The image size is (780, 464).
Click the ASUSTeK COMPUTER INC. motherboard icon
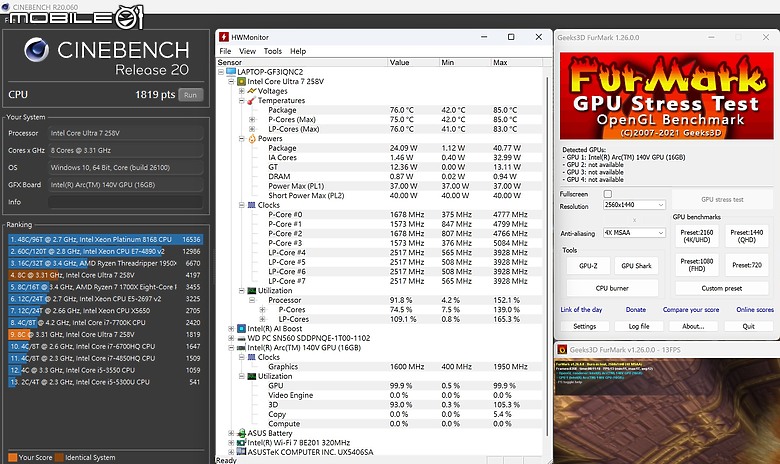coord(241,452)
